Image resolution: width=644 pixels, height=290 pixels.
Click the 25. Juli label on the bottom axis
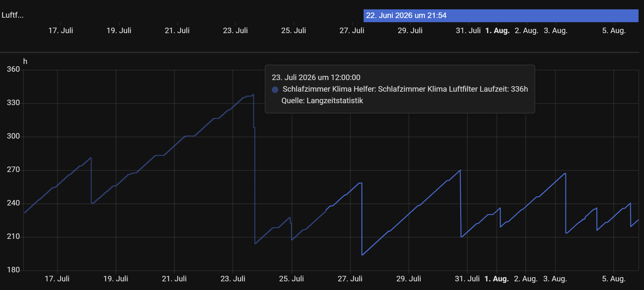coord(291,279)
